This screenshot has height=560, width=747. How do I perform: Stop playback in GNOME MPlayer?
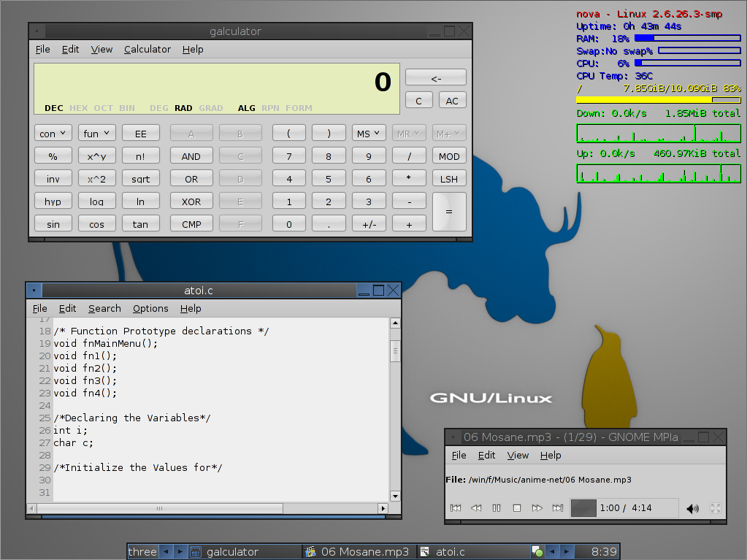coord(517,508)
